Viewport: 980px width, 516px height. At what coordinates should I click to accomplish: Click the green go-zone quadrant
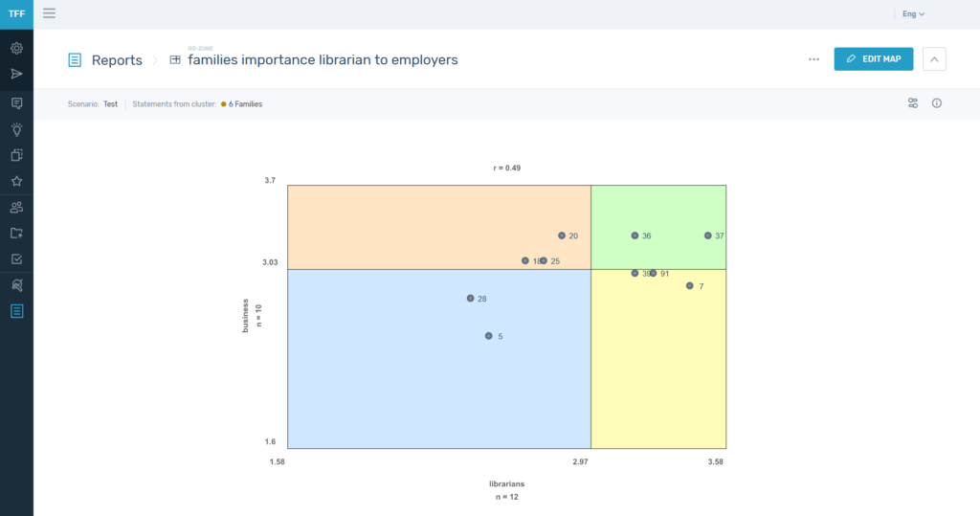coord(670,209)
